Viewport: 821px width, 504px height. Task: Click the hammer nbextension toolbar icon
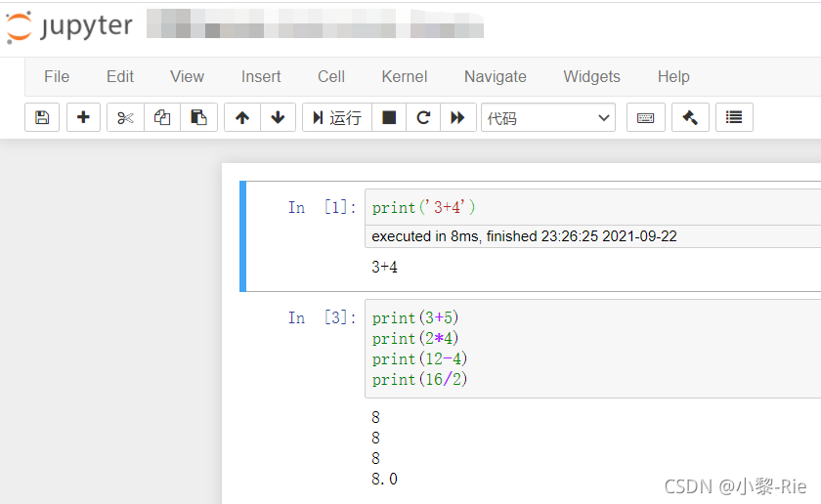pyautogui.click(x=690, y=117)
